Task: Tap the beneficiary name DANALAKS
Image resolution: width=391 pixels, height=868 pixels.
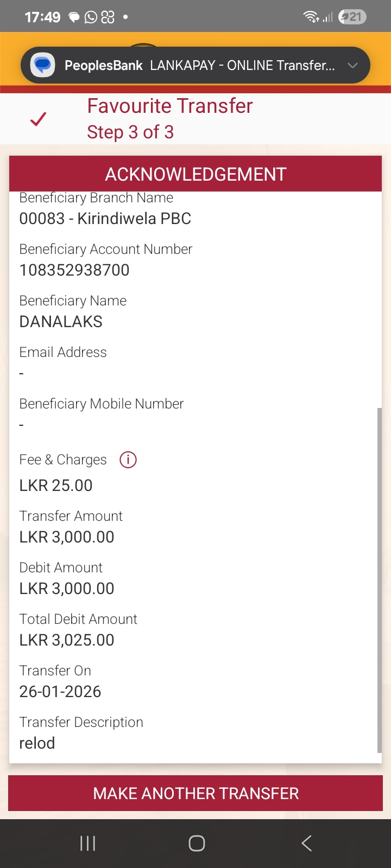Action: click(61, 322)
